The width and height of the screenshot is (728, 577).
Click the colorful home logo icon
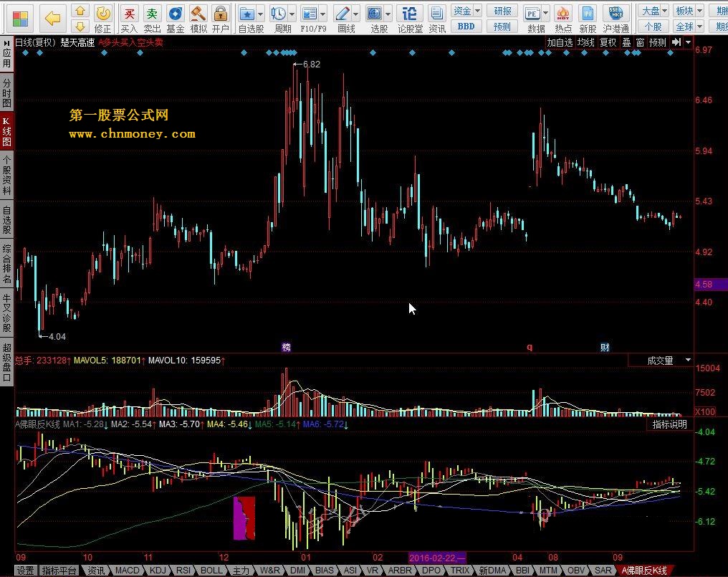click(20, 19)
